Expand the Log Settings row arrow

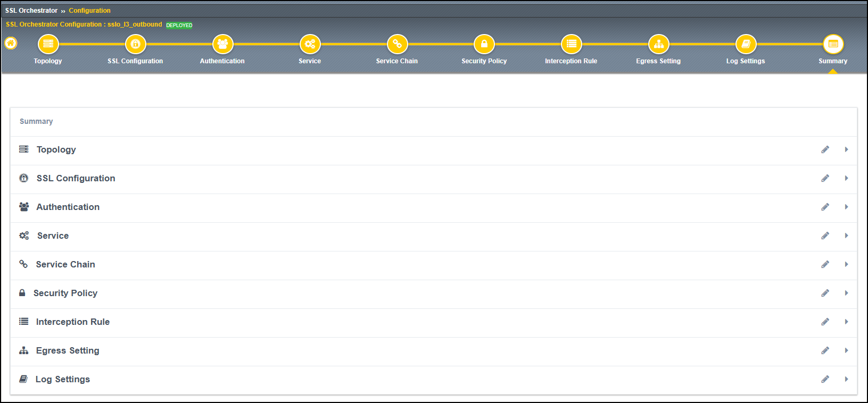(846, 379)
